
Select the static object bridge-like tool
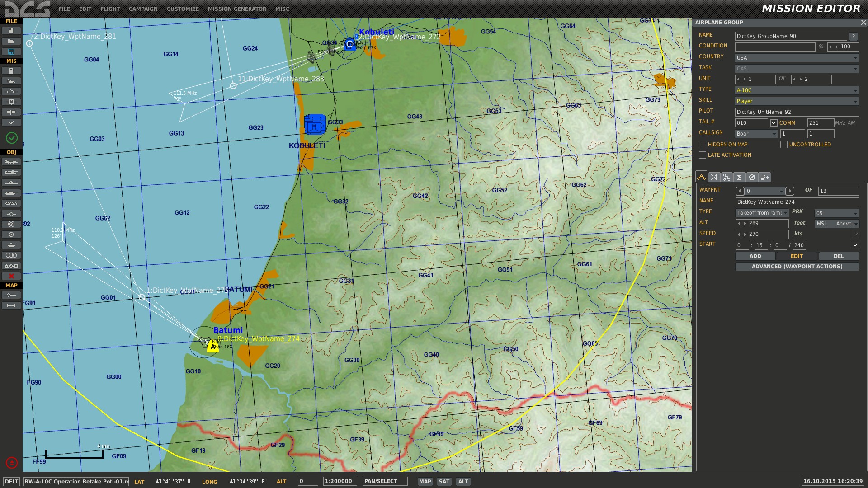[11, 203]
